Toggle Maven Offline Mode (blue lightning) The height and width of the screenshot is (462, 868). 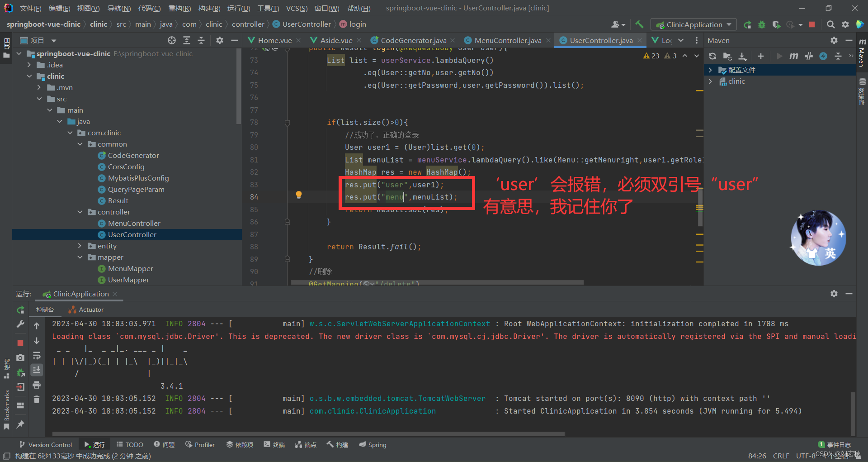[823, 56]
